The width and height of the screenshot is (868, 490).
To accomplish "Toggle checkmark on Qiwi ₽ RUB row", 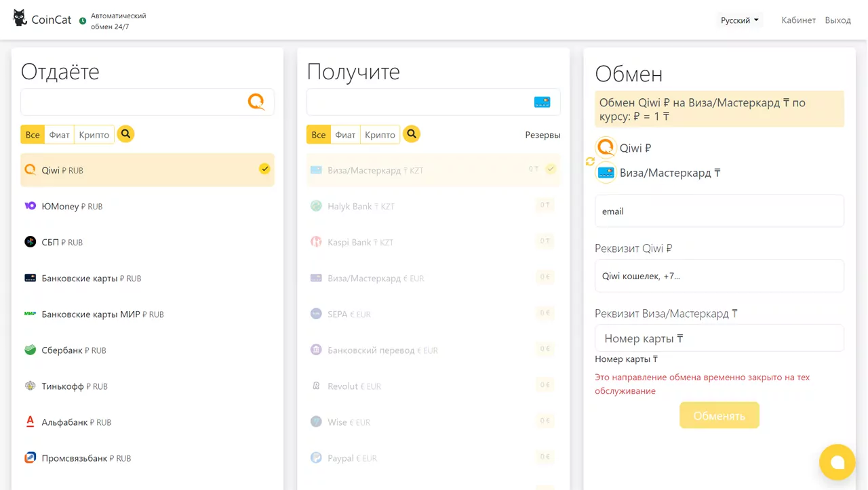I will (264, 169).
